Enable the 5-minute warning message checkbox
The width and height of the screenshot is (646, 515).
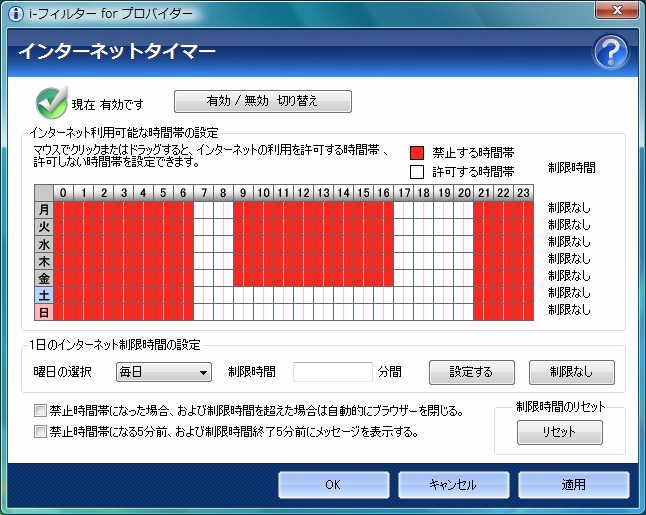[x=40, y=432]
